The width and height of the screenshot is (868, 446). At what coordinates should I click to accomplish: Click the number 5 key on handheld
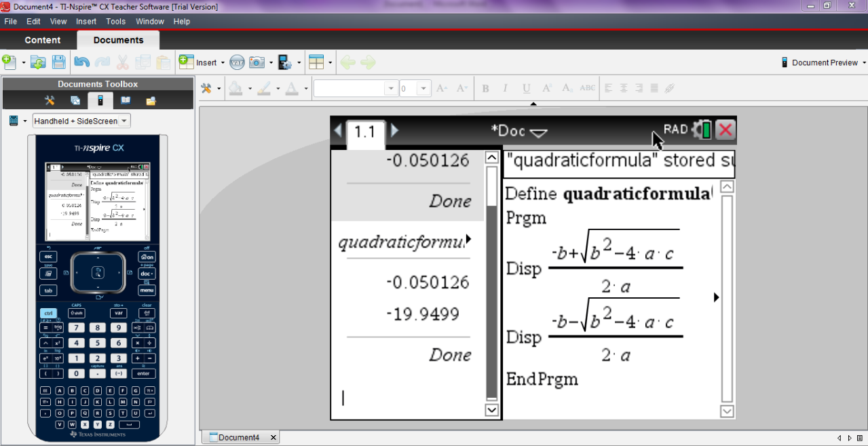pos(98,343)
